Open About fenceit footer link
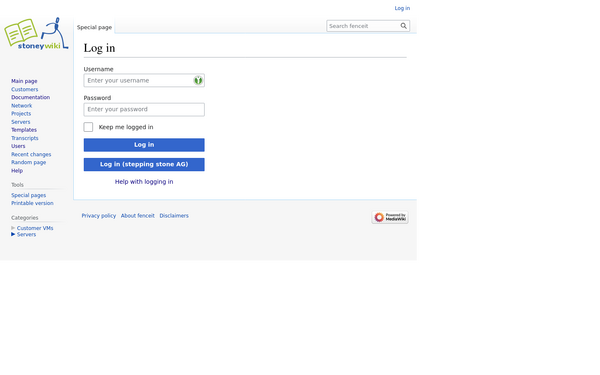The height and width of the screenshot is (375, 600). point(138,216)
